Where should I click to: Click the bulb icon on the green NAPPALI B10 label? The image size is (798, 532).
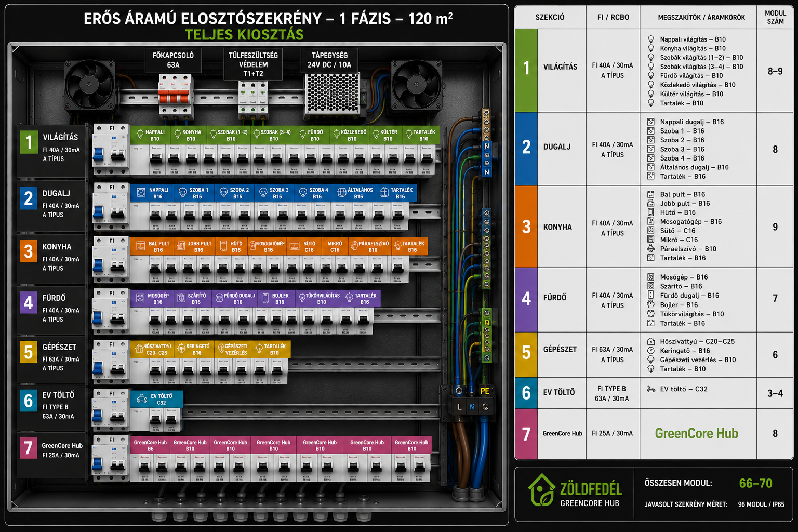tap(140, 135)
